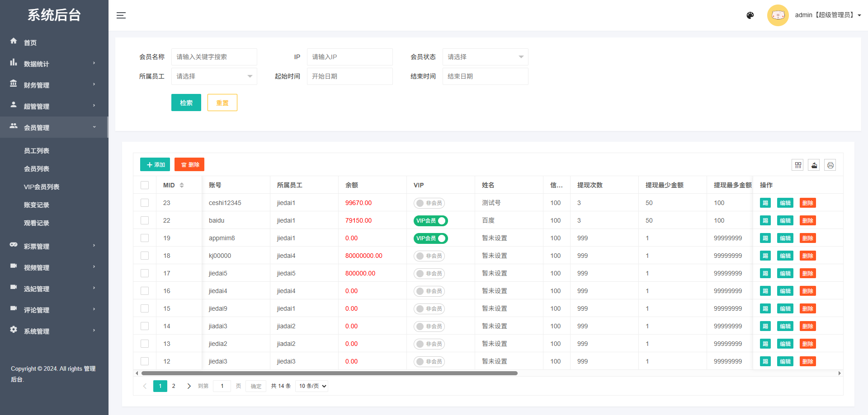Open the 10条/页 page size dropdown

pyautogui.click(x=311, y=386)
